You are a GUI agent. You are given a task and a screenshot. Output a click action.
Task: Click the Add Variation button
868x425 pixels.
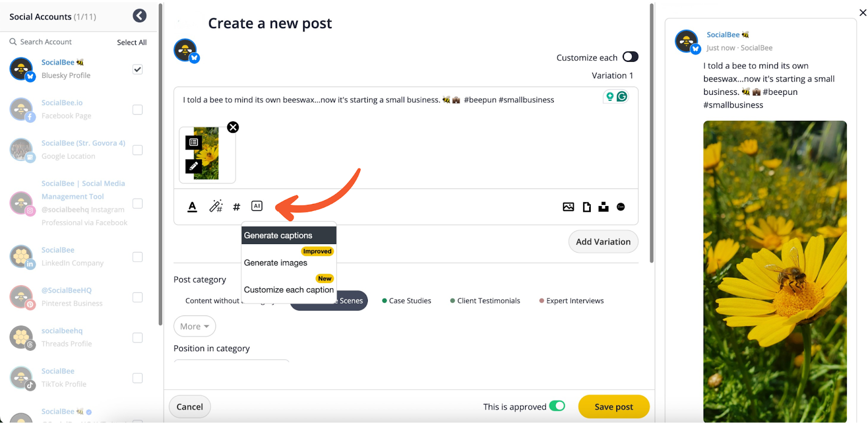(x=603, y=242)
